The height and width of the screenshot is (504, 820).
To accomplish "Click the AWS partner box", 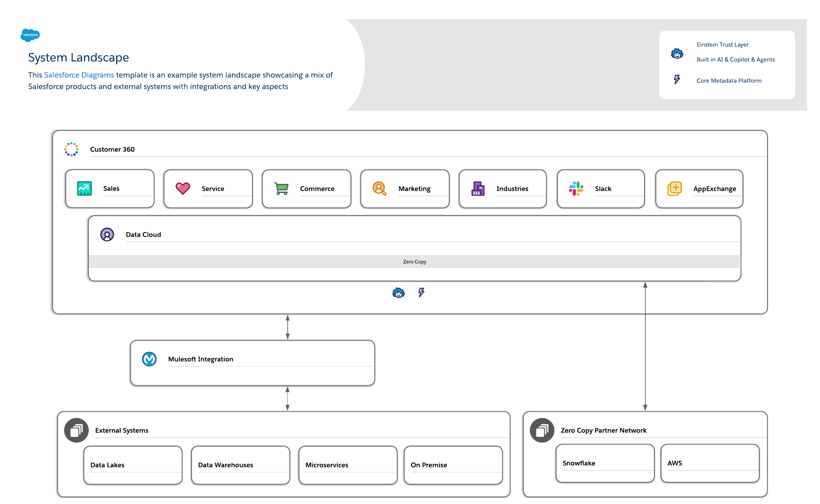I will [x=710, y=463].
